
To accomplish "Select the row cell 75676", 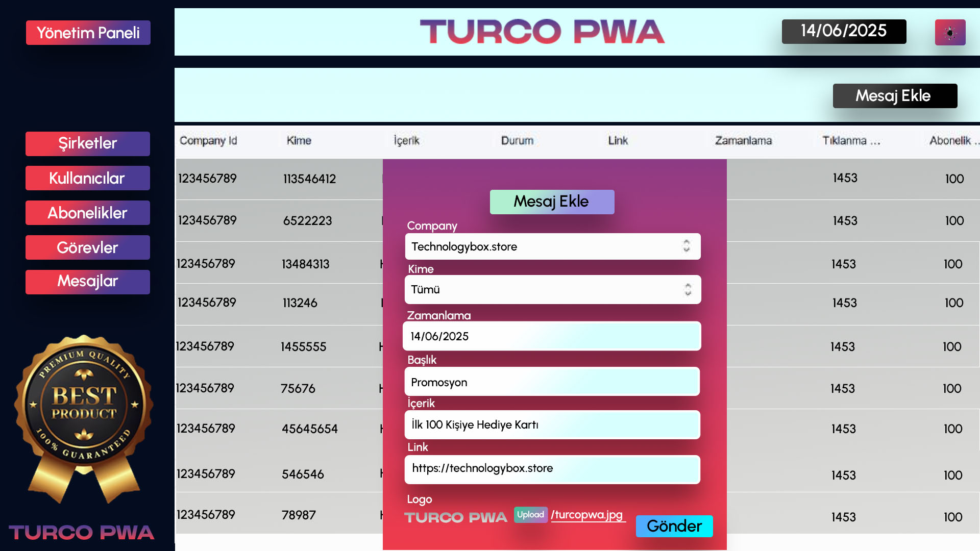I will [x=298, y=389].
